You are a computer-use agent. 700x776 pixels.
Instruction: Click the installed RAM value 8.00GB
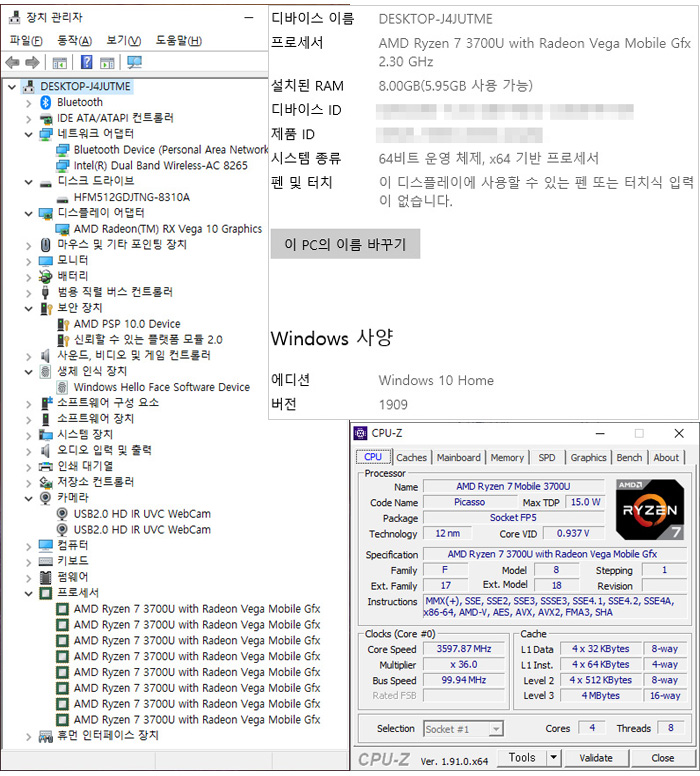tap(455, 86)
